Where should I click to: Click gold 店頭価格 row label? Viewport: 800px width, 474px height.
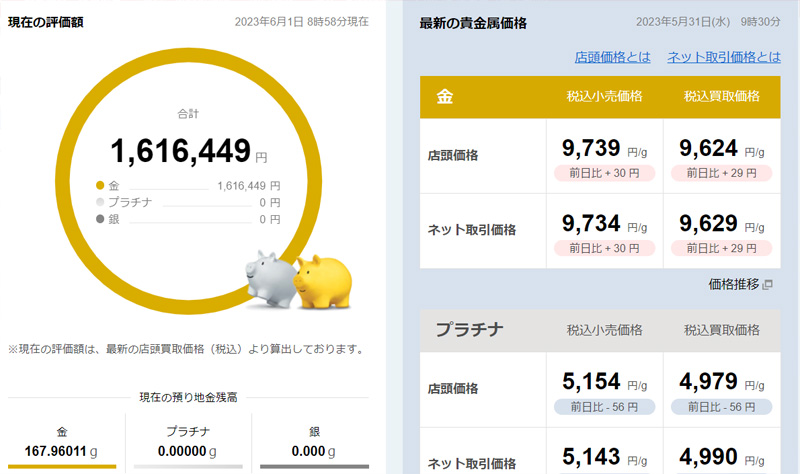[453, 156]
